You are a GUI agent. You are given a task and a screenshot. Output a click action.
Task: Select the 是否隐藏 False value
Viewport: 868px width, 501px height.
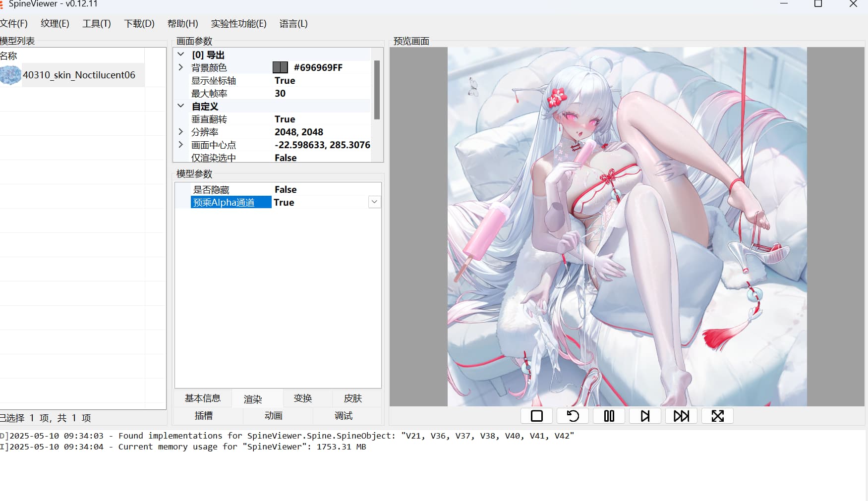[x=286, y=189]
